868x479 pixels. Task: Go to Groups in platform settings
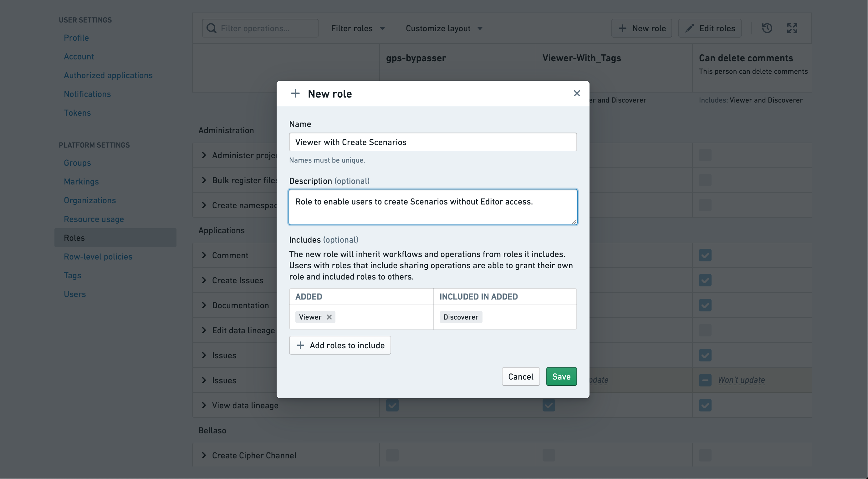pos(77,163)
